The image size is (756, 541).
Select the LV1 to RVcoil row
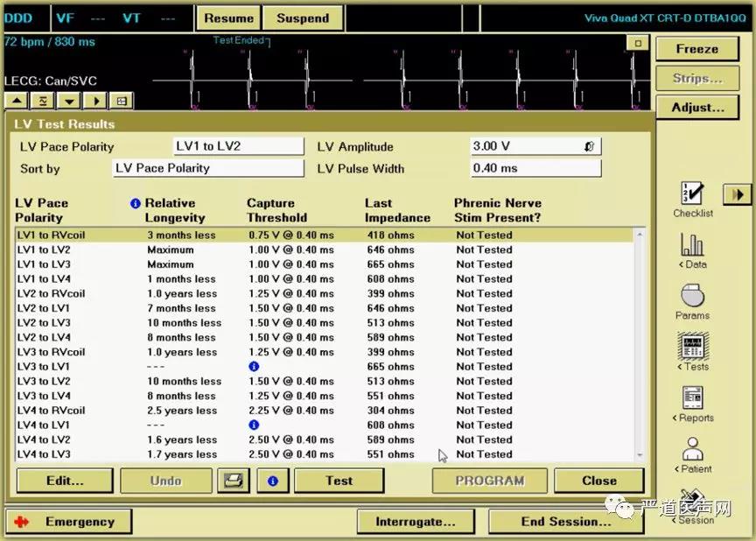click(x=325, y=235)
